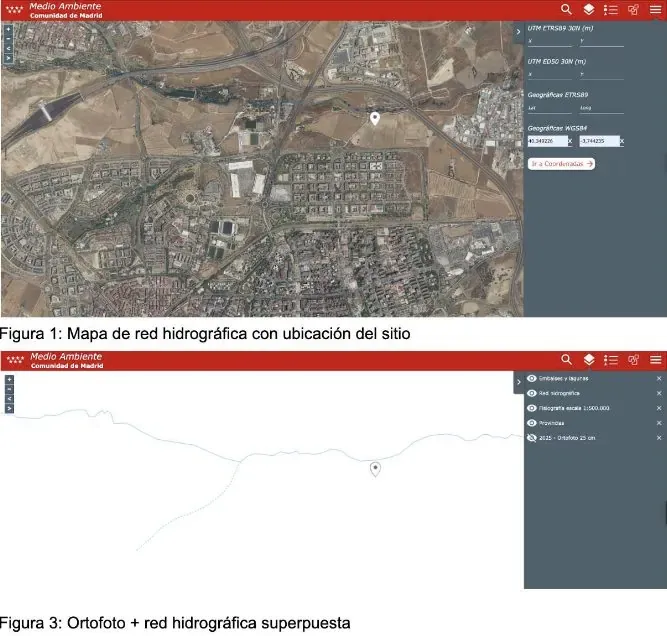Remove the Fisiografía escala 1:500.000 layer

coord(659,408)
